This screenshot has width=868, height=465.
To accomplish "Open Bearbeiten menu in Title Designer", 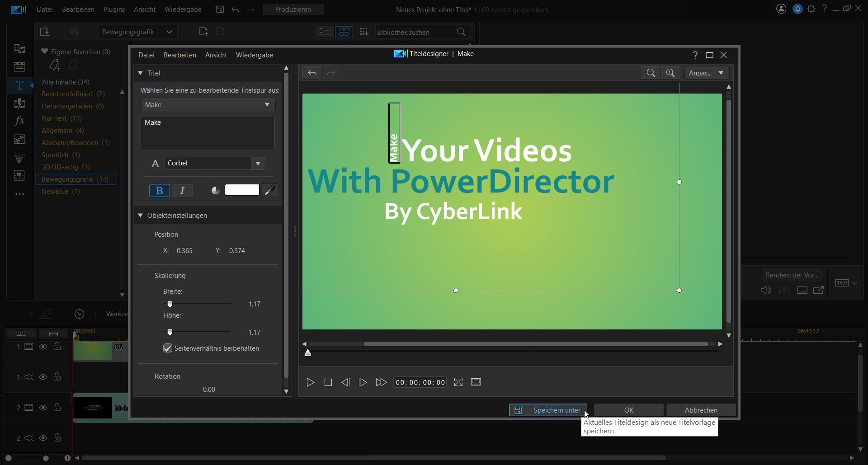I will pos(180,55).
